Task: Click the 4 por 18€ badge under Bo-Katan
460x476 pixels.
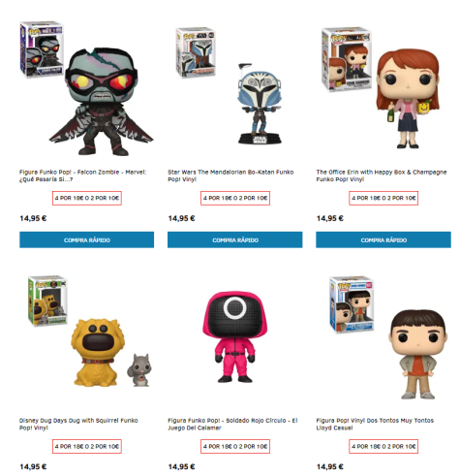Action: pyautogui.click(x=235, y=198)
